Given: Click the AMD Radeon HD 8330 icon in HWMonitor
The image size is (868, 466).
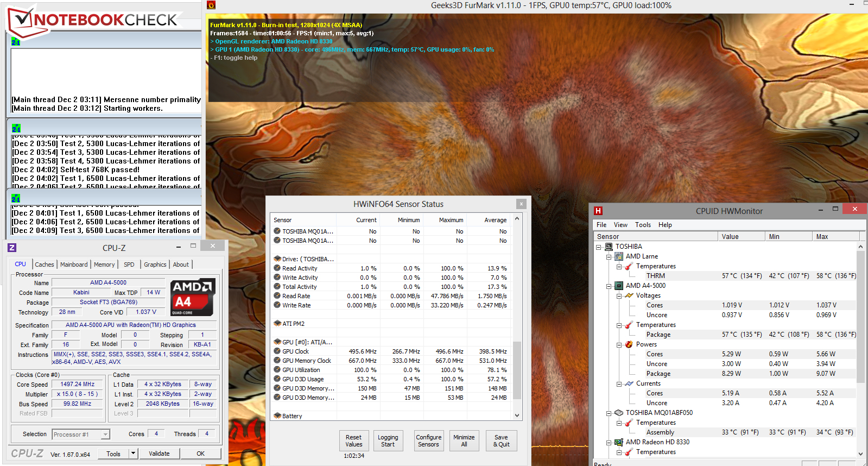Looking at the screenshot, I should 619,442.
